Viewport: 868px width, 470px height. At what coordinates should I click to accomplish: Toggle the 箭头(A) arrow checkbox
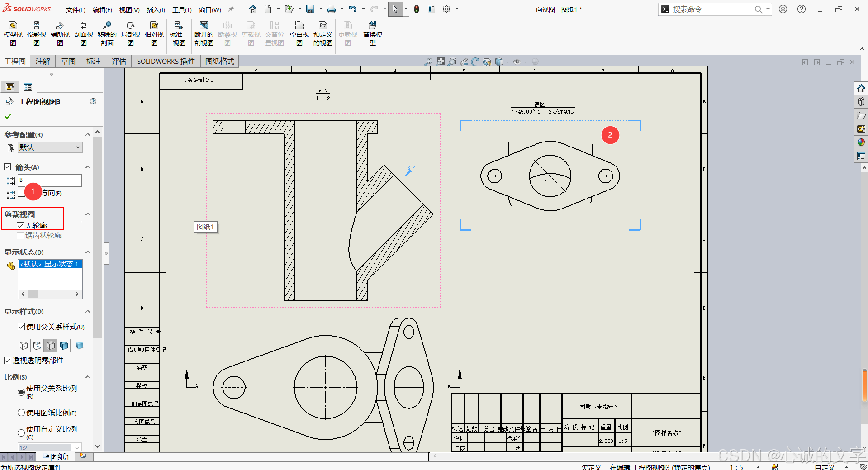coord(8,167)
